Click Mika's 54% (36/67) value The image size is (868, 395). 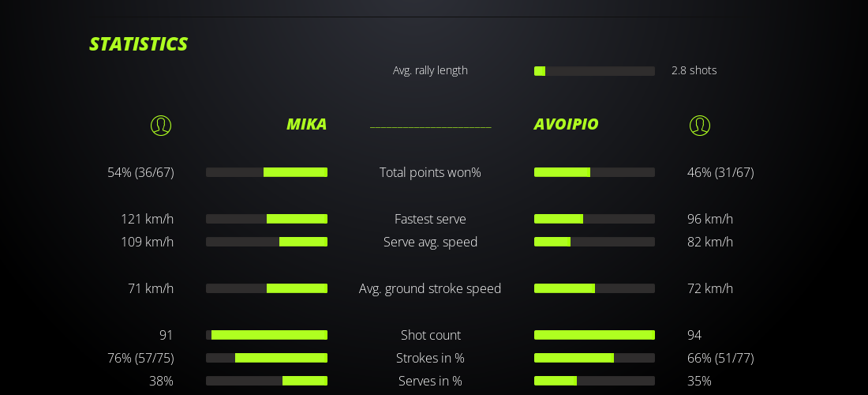(140, 172)
